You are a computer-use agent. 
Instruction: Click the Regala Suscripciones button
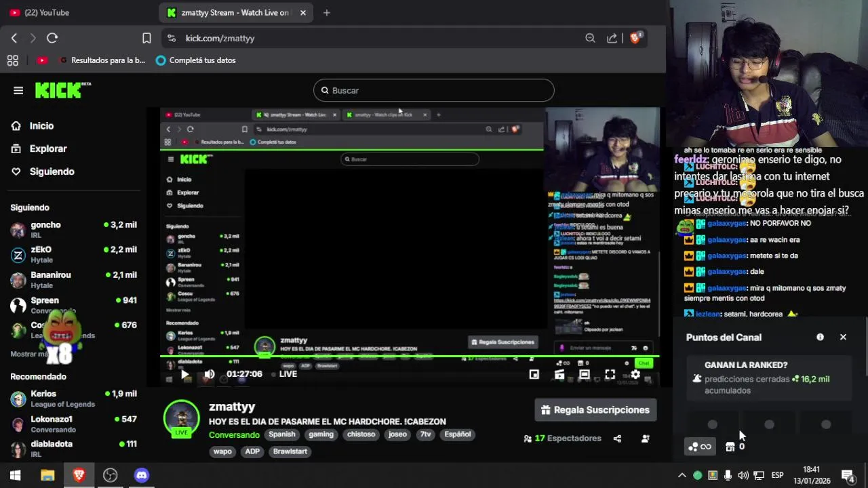pos(595,410)
